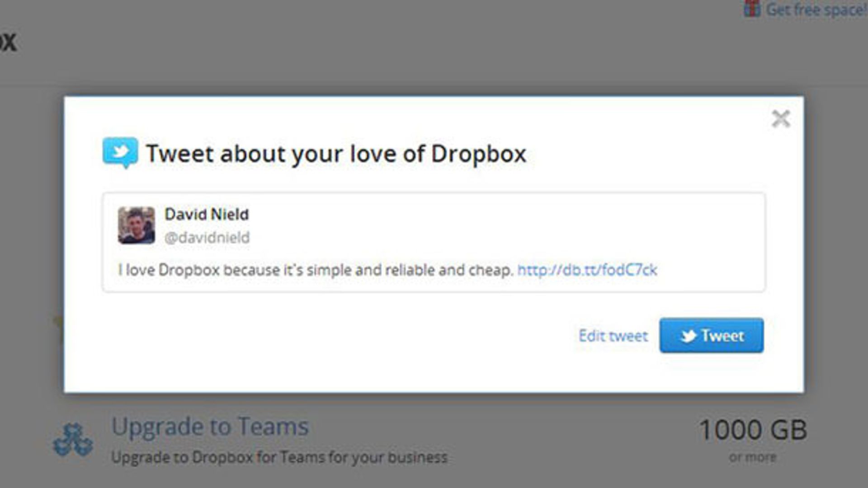
Task: Click the 1000 GB storage value
Action: [753, 429]
